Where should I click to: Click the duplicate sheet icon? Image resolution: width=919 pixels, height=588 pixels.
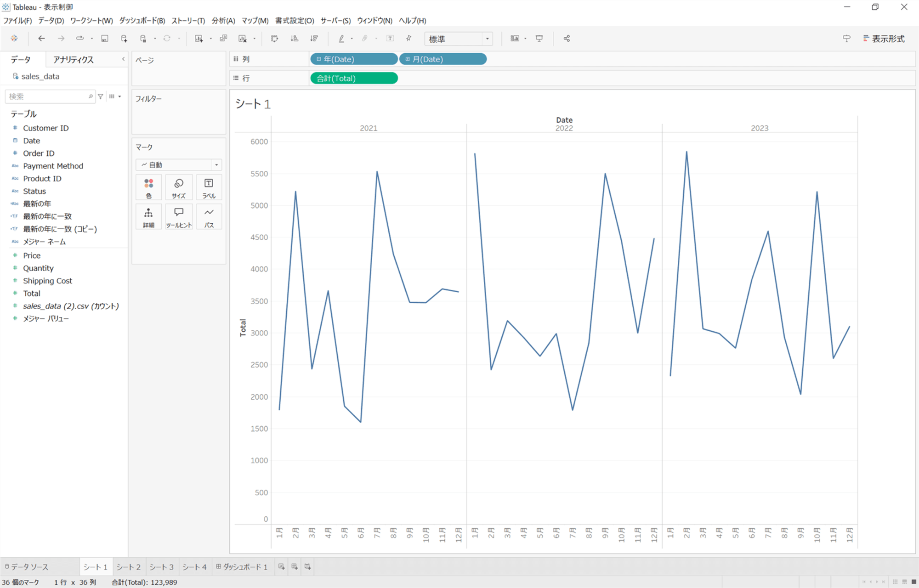point(223,39)
